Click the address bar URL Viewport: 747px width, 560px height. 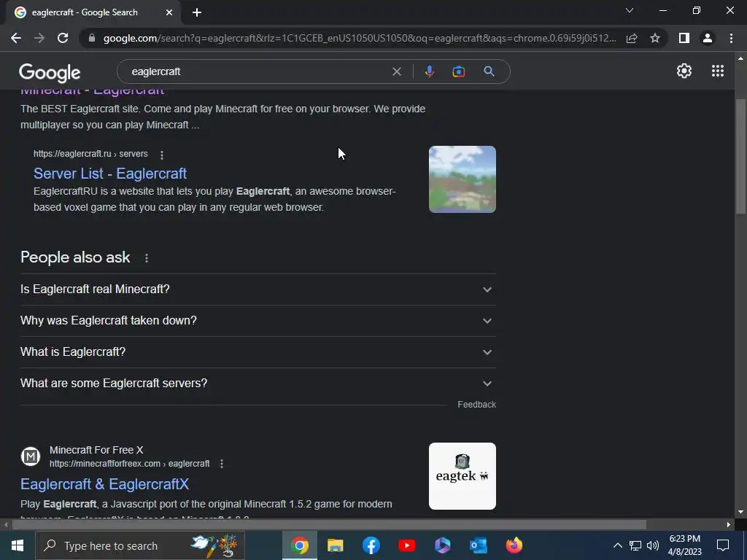(x=359, y=38)
